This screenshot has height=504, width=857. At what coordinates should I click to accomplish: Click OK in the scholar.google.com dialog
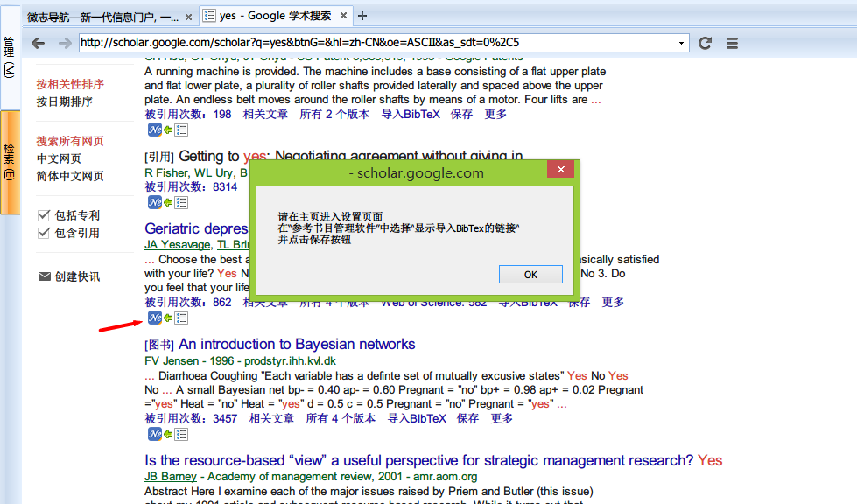[530, 275]
